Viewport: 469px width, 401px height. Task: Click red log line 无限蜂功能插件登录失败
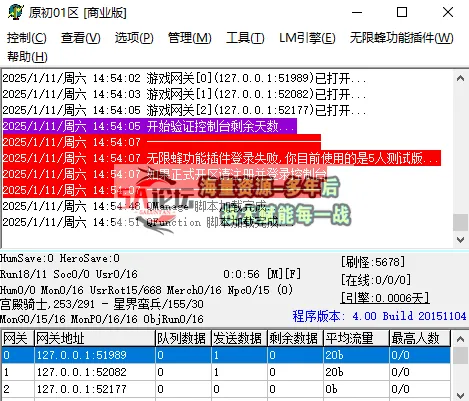222,158
